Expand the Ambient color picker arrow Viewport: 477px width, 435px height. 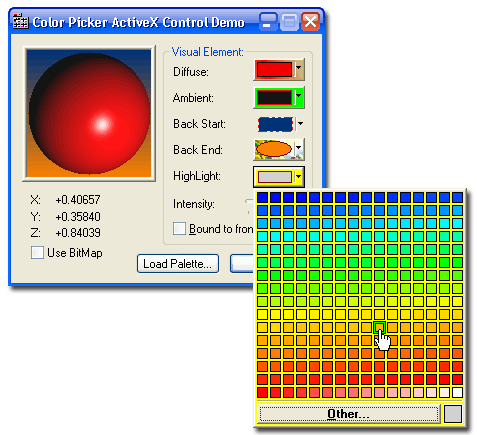299,97
